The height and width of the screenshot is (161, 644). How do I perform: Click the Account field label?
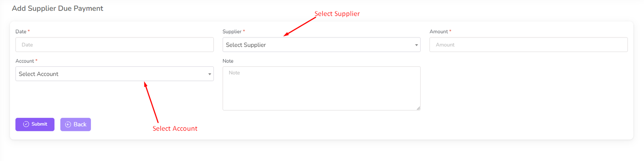tap(25, 61)
